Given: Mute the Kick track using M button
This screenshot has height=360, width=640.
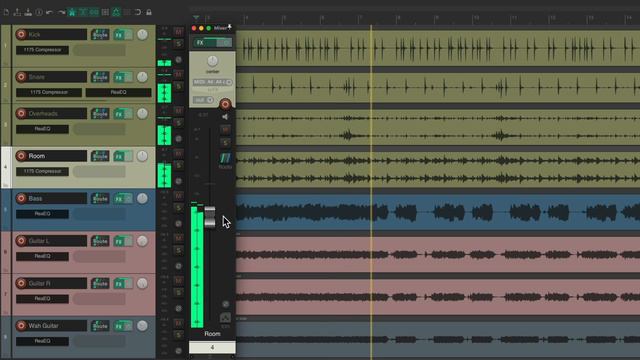Looking at the screenshot, I should [178, 32].
